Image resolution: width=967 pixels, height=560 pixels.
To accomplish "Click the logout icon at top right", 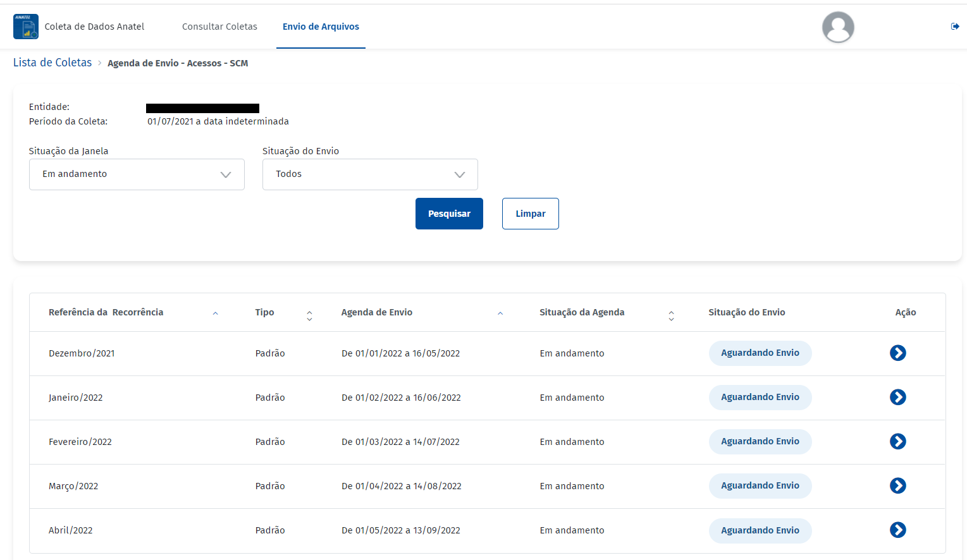I will pyautogui.click(x=955, y=27).
